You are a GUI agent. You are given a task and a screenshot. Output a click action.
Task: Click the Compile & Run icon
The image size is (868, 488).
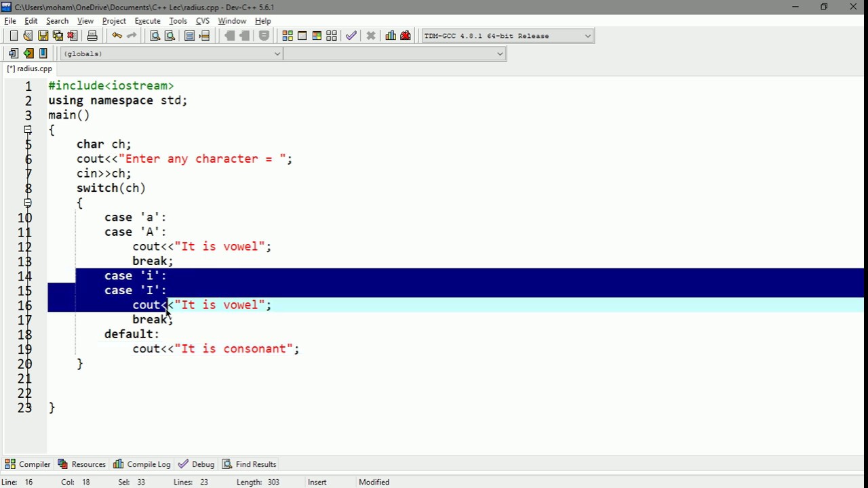[x=317, y=36]
